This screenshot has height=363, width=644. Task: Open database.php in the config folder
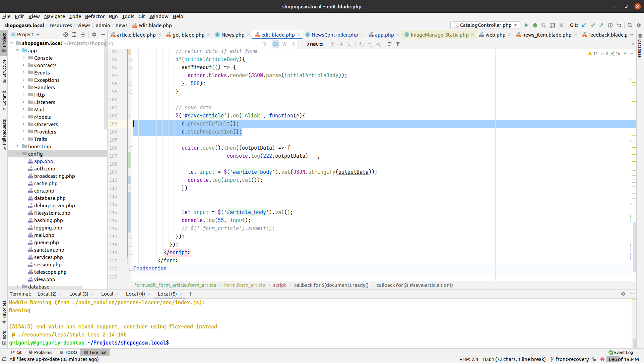(x=50, y=198)
